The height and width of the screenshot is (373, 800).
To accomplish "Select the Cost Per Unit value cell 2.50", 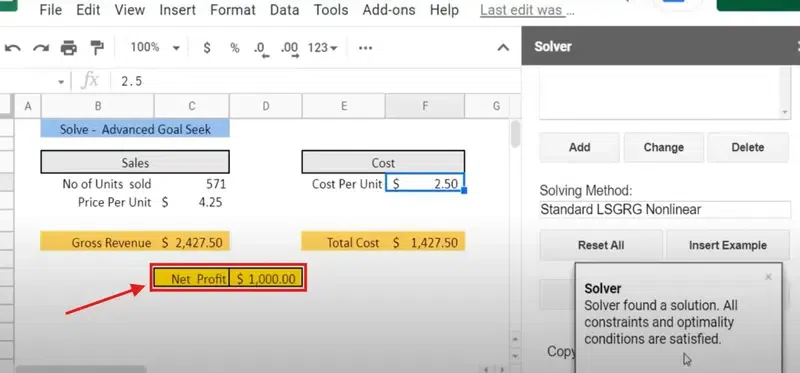I will [425, 184].
